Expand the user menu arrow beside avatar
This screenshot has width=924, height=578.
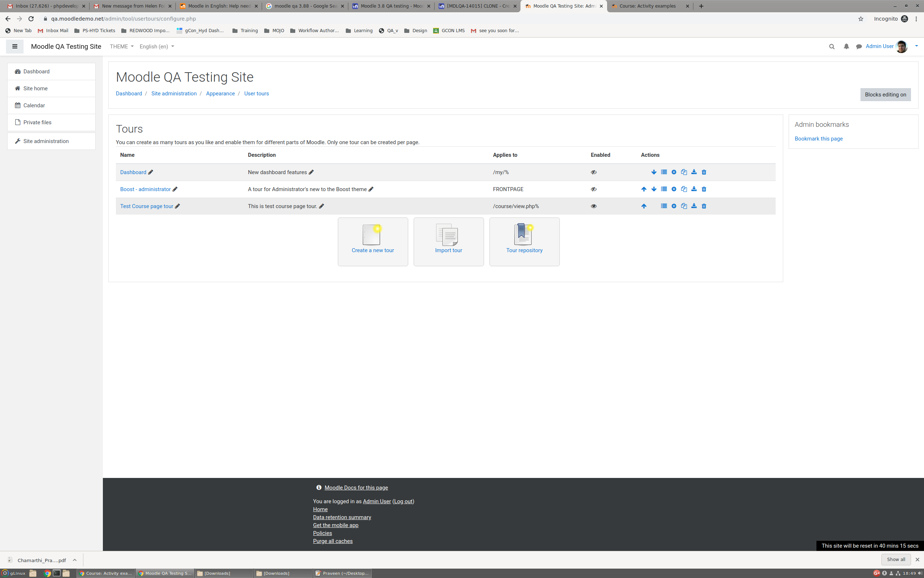pos(916,46)
